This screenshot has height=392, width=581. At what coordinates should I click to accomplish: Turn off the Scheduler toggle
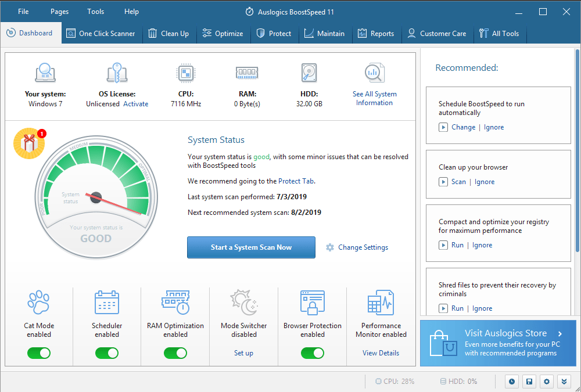(x=107, y=353)
